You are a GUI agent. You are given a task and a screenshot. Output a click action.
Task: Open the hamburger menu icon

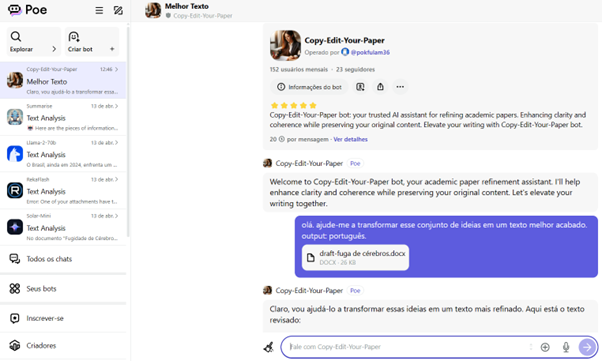pyautogui.click(x=99, y=10)
